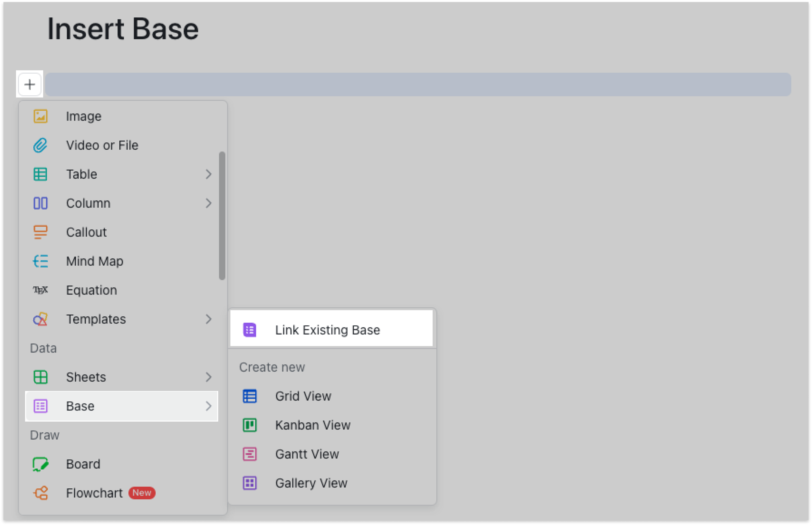Viewport: 812px width, 525px height.
Task: Click the TeX Equation icon
Action: click(41, 290)
